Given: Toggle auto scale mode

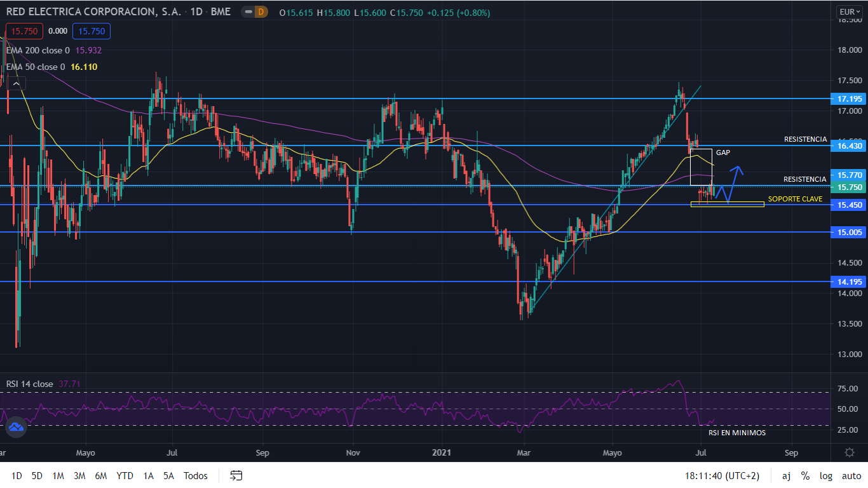Looking at the screenshot, I should (x=851, y=475).
